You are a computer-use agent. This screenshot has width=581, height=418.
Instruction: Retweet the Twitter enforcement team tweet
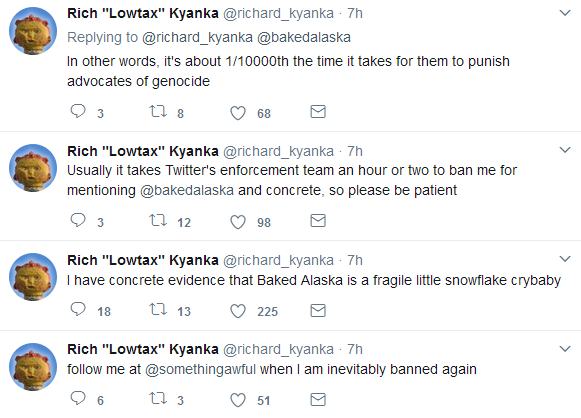pos(158,220)
